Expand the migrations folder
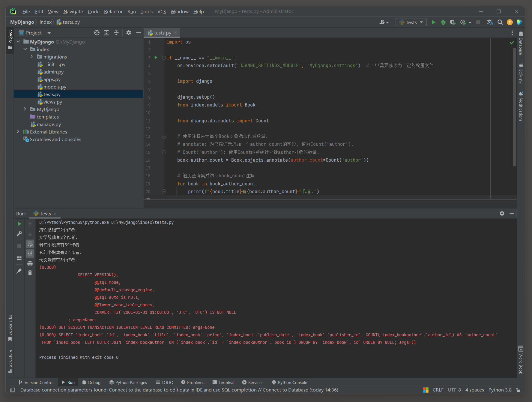 (x=31, y=57)
